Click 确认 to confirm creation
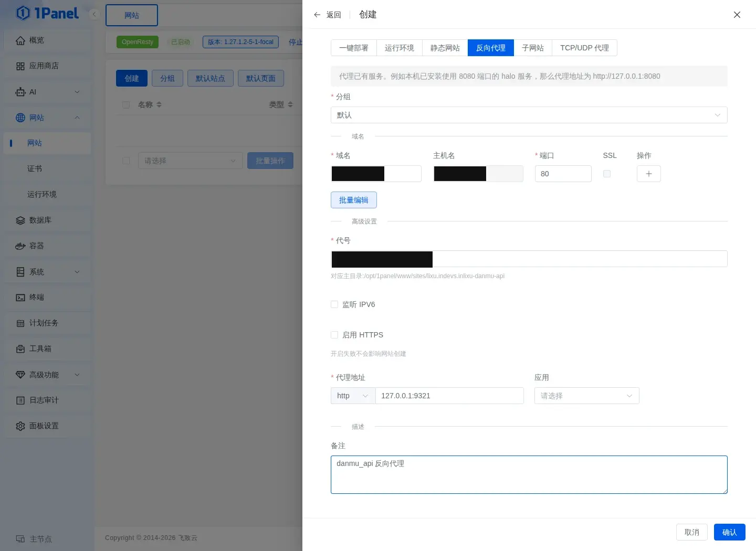The image size is (756, 551). pos(730,532)
